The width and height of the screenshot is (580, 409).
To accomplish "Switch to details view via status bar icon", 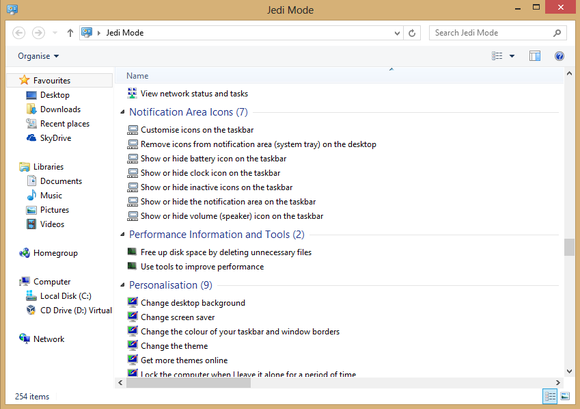I will coord(550,397).
